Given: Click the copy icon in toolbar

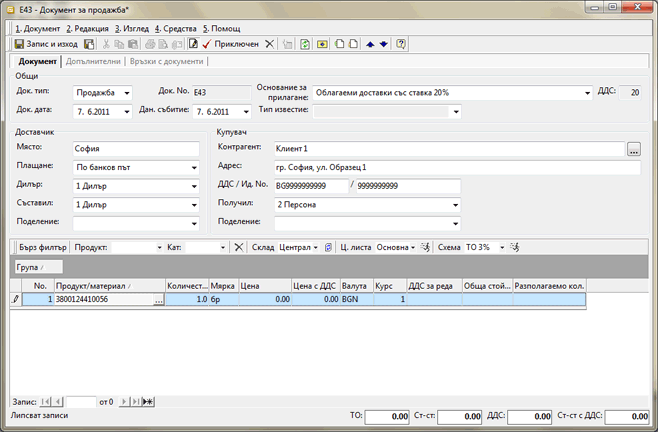Looking at the screenshot, I should [x=119, y=44].
